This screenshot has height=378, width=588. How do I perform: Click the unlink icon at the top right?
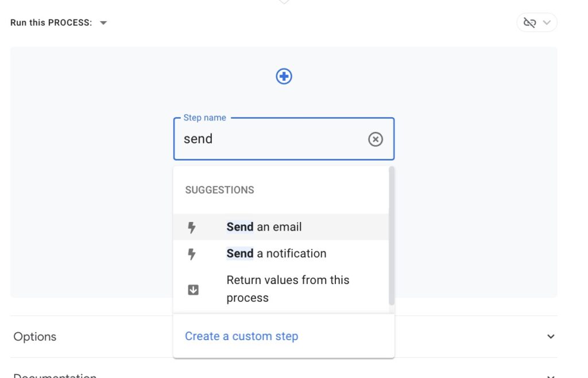pyautogui.click(x=529, y=22)
